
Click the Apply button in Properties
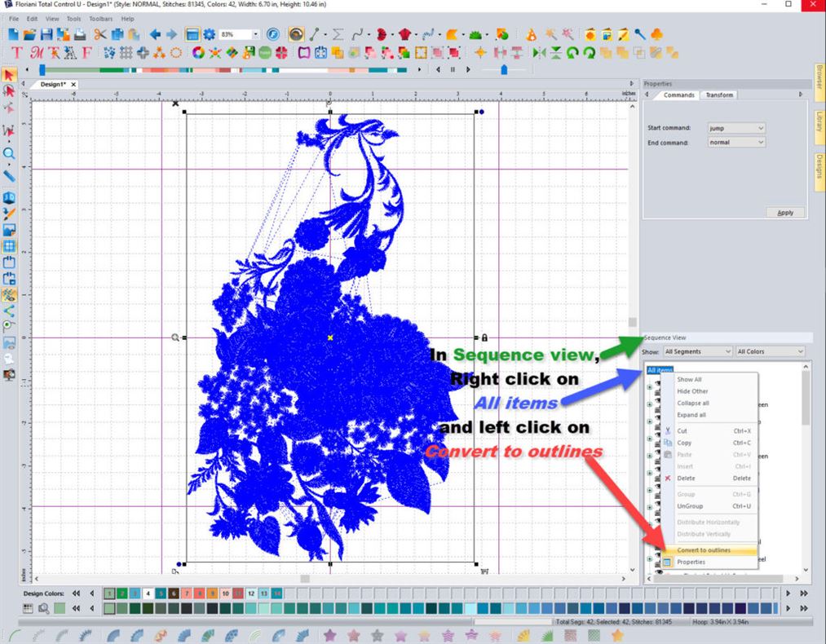click(784, 212)
